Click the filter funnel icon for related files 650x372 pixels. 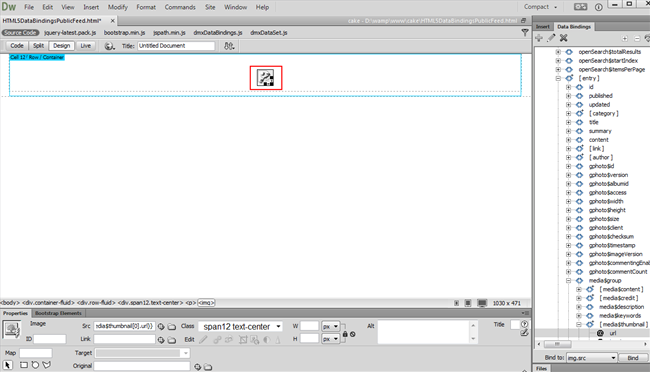tap(525, 32)
